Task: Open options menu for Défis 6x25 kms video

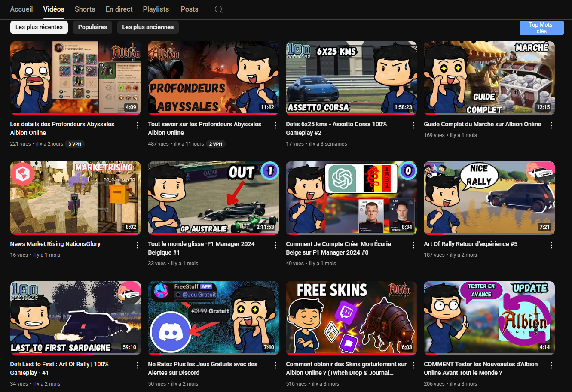Action: [413, 125]
